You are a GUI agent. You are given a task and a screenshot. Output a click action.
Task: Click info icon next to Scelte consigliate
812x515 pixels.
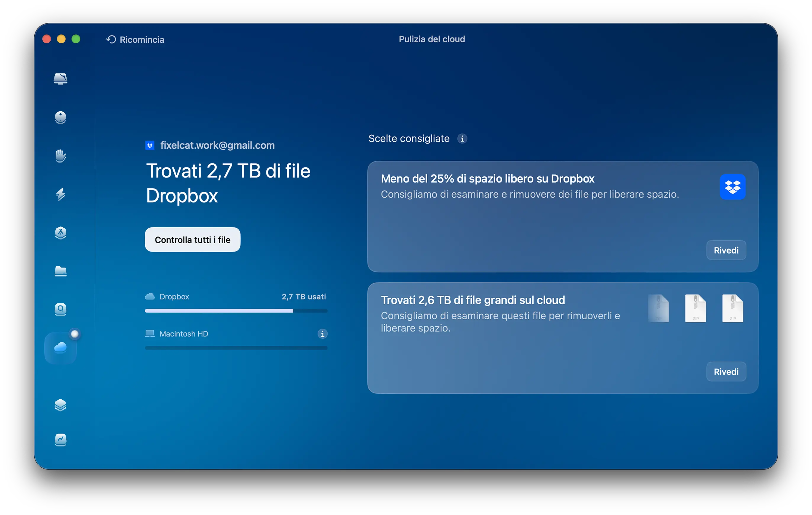point(462,139)
